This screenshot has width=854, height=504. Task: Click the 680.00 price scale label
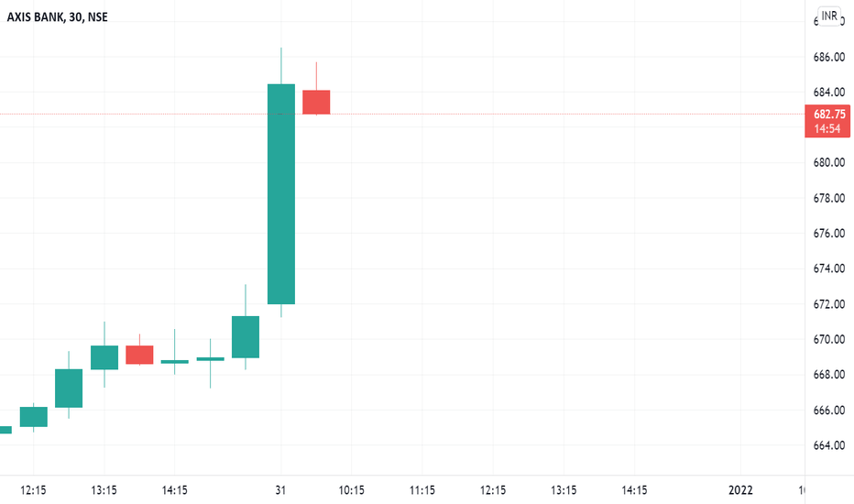(829, 162)
